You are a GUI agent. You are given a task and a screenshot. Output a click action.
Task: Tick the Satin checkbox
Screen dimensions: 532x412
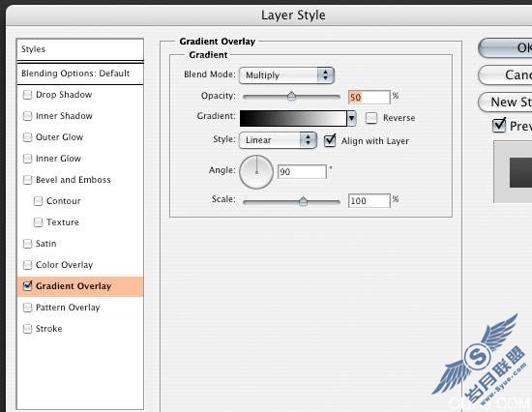click(27, 244)
